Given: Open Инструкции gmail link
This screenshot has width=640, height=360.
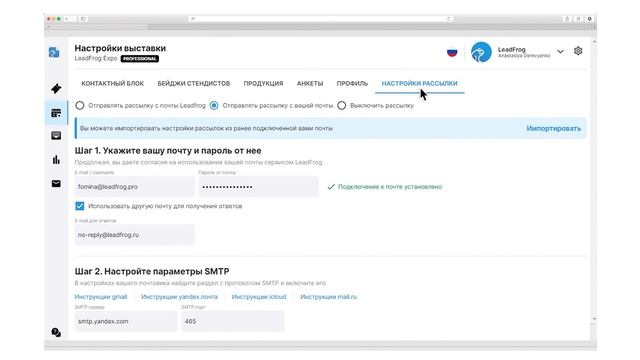Looking at the screenshot, I should click(x=101, y=297).
